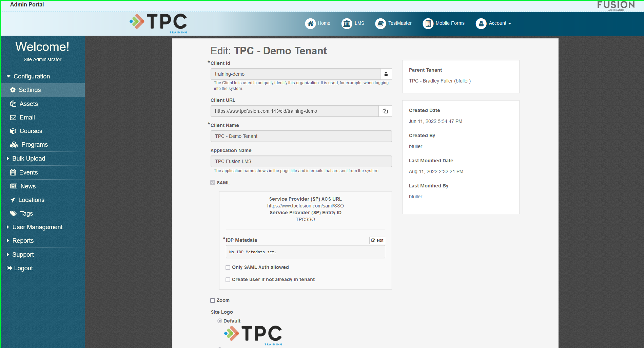
Task: Open Events using the calendar icon
Action: [x=13, y=172]
